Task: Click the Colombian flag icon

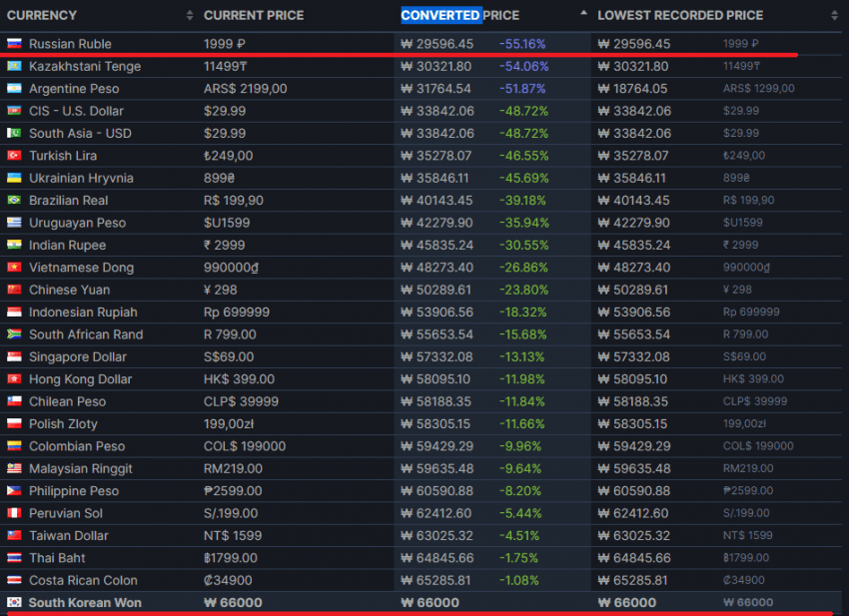Action: [x=14, y=446]
